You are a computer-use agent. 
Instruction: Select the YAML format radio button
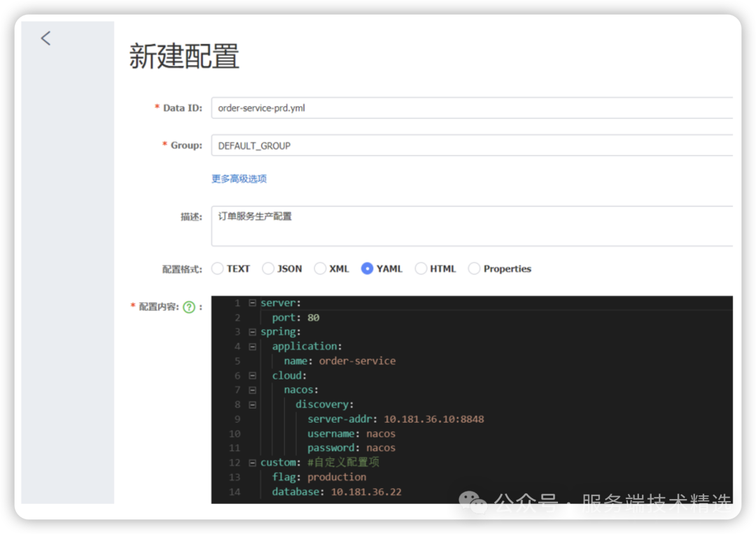point(367,269)
